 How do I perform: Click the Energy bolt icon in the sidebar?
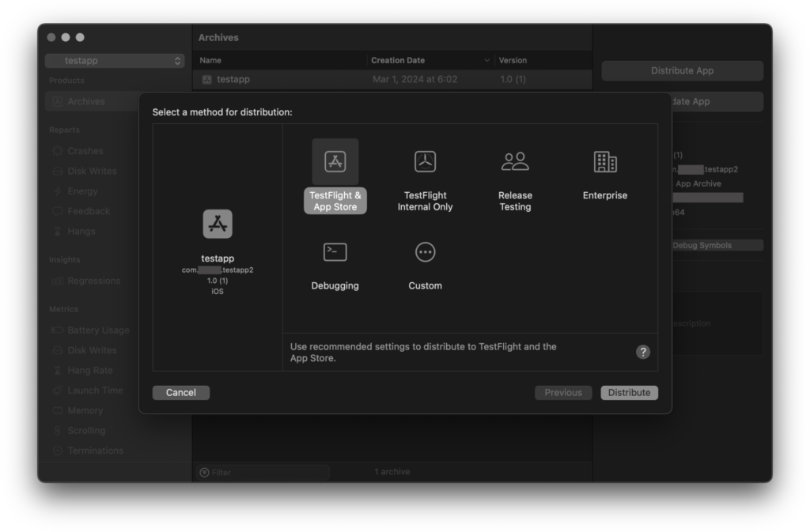tap(57, 191)
